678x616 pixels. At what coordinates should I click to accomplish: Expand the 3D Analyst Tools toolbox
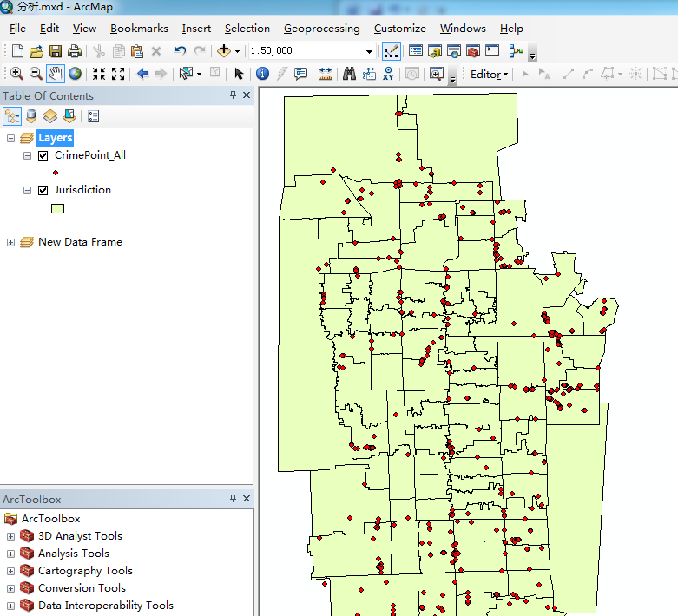click(x=10, y=536)
